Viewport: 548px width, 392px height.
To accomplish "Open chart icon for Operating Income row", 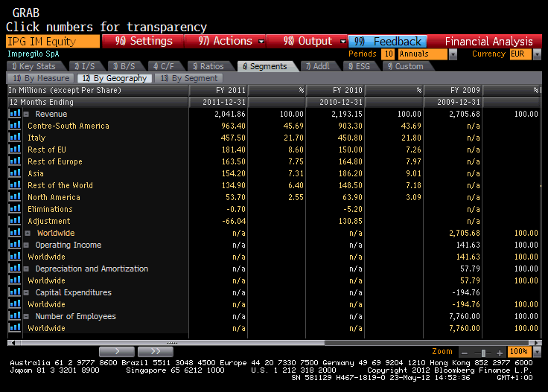I will pyautogui.click(x=15, y=245).
